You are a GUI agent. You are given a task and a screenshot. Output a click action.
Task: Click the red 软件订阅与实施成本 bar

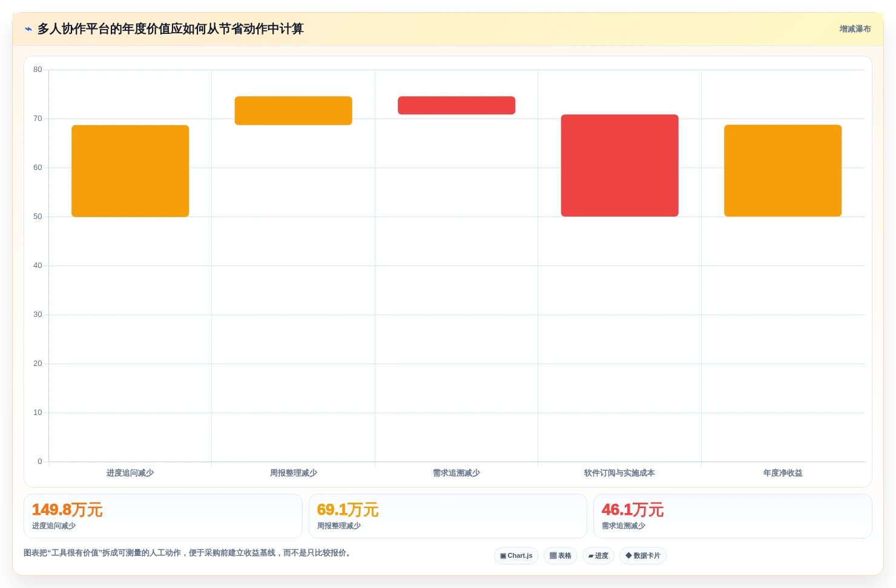[619, 165]
